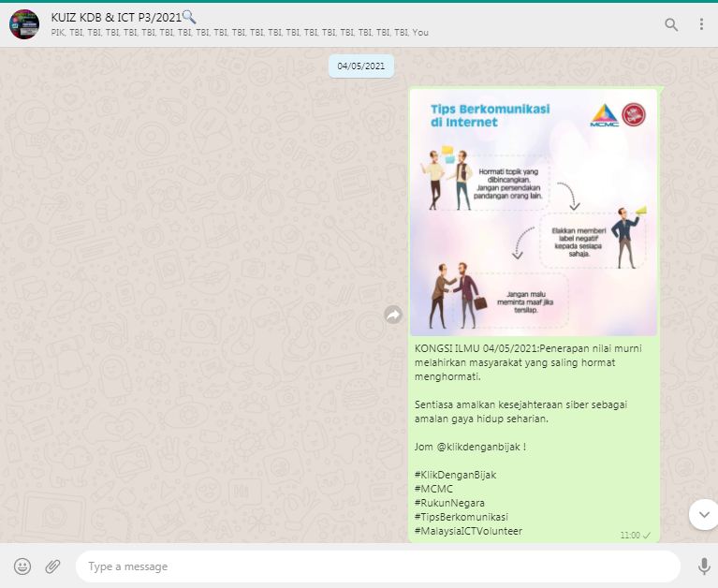The height and width of the screenshot is (588, 718).
Task: Jump to latest messages with down chevron
Action: [703, 514]
